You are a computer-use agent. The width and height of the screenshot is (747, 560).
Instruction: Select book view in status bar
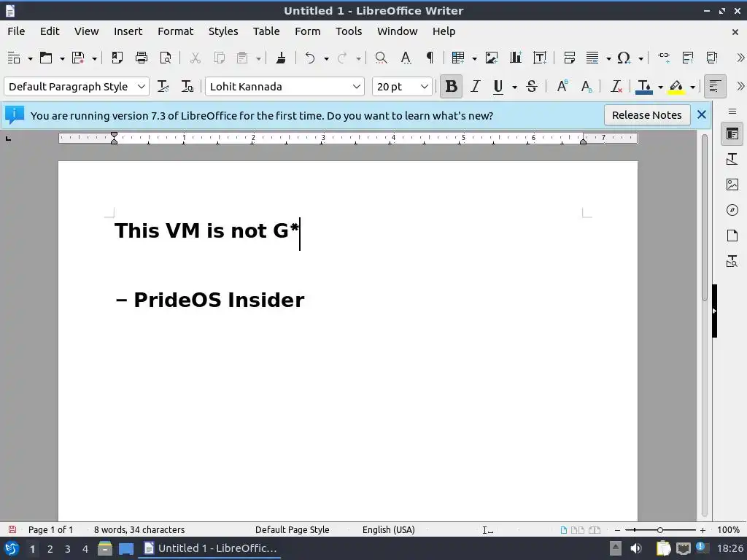tap(594, 530)
